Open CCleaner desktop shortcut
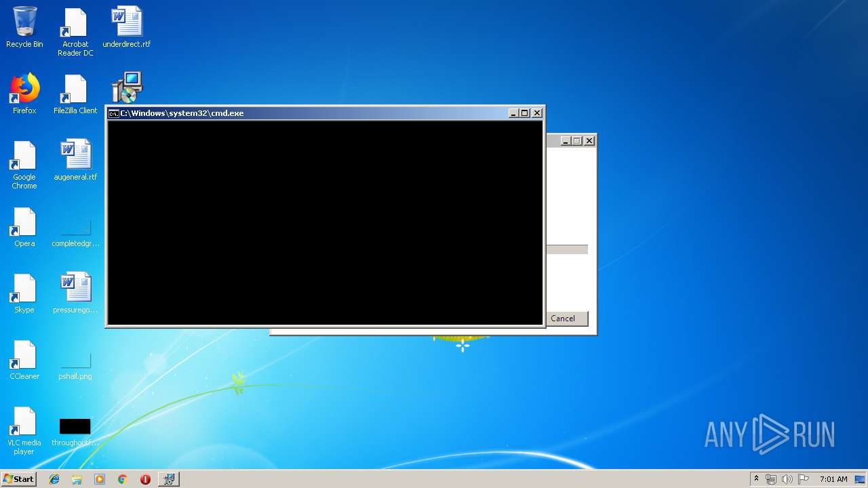The height and width of the screenshot is (488, 868). pyautogui.click(x=24, y=359)
